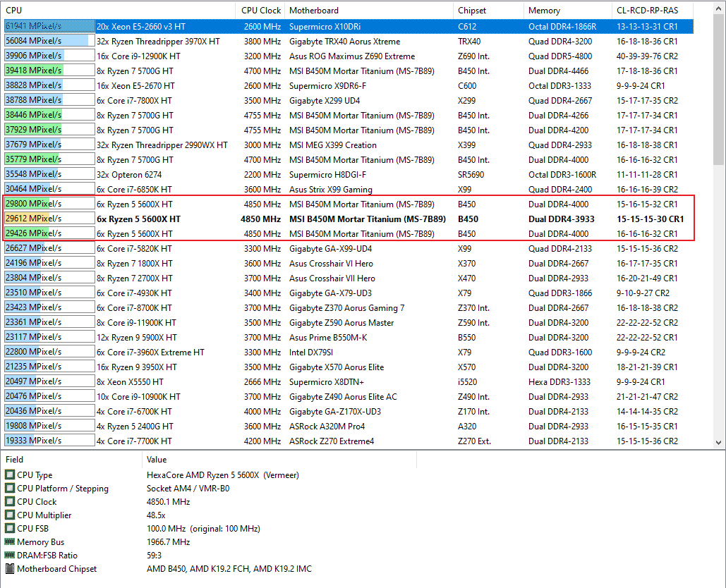Click the CPU Multiplier field icon
This screenshot has height=588, width=726.
coord(9,515)
